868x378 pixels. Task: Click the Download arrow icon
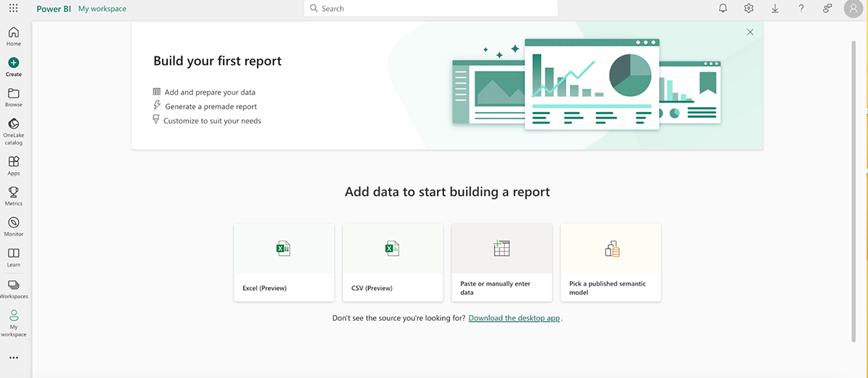(775, 9)
